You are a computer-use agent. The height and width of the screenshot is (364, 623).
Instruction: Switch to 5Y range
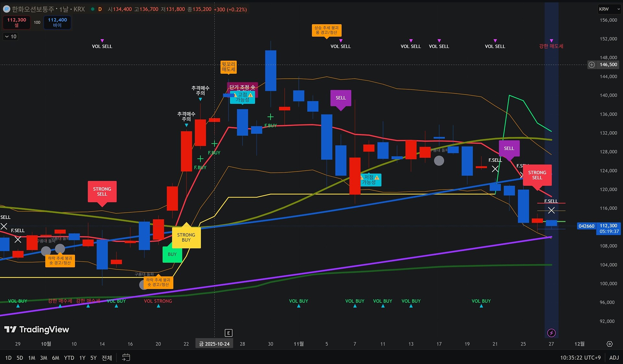(93, 358)
